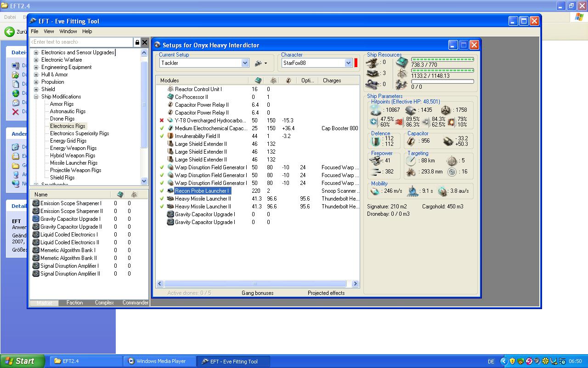Click the Gang bonuses label
Viewport: 588px width, 368px height.
[257, 293]
